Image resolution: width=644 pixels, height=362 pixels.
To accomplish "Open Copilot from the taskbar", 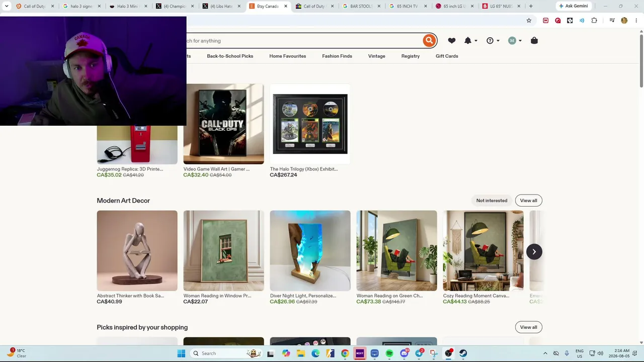I will (x=286, y=353).
